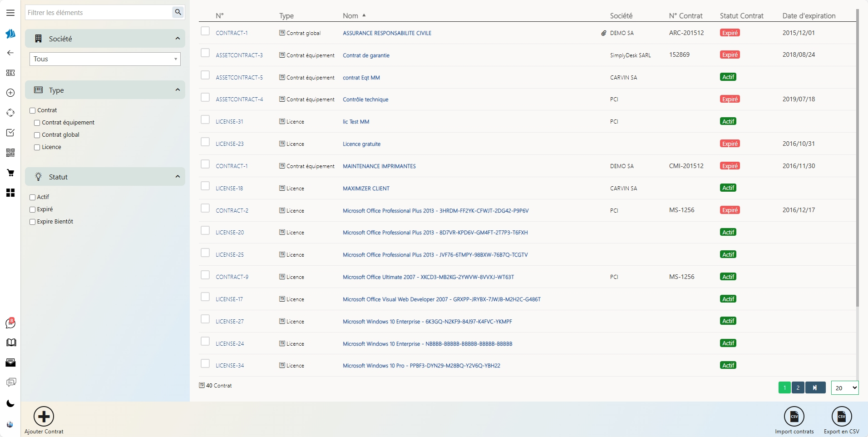Open the QR code sidebar icon
Image resolution: width=868 pixels, height=437 pixels.
click(10, 153)
